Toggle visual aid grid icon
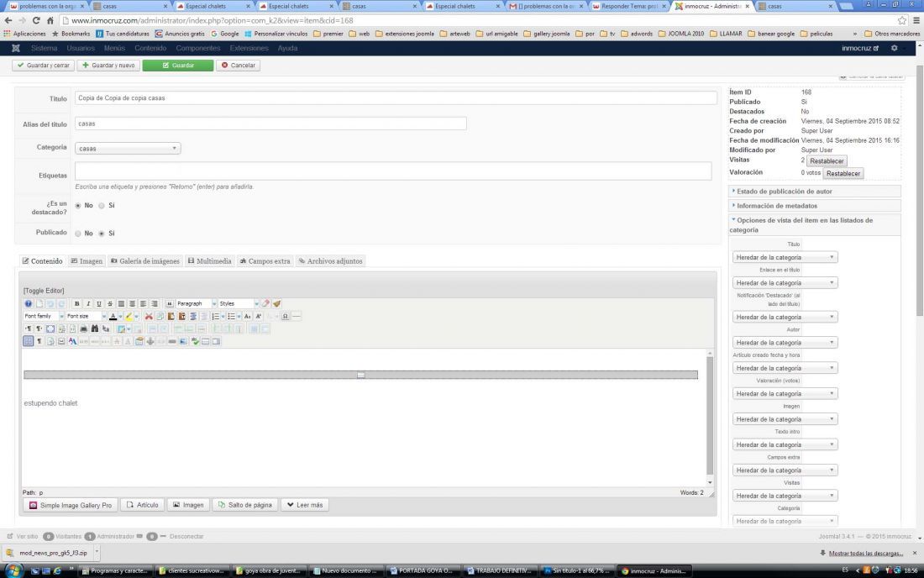924x578 pixels. [x=29, y=341]
